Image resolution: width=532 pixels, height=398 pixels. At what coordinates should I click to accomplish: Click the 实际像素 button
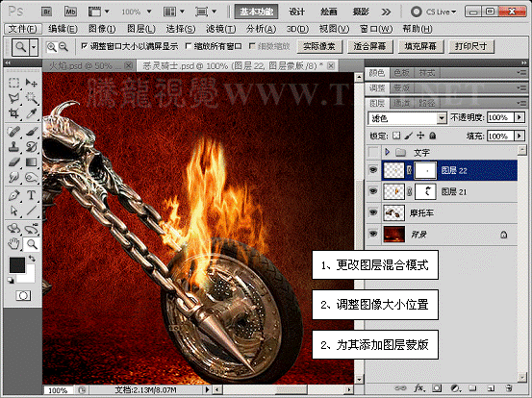click(319, 46)
